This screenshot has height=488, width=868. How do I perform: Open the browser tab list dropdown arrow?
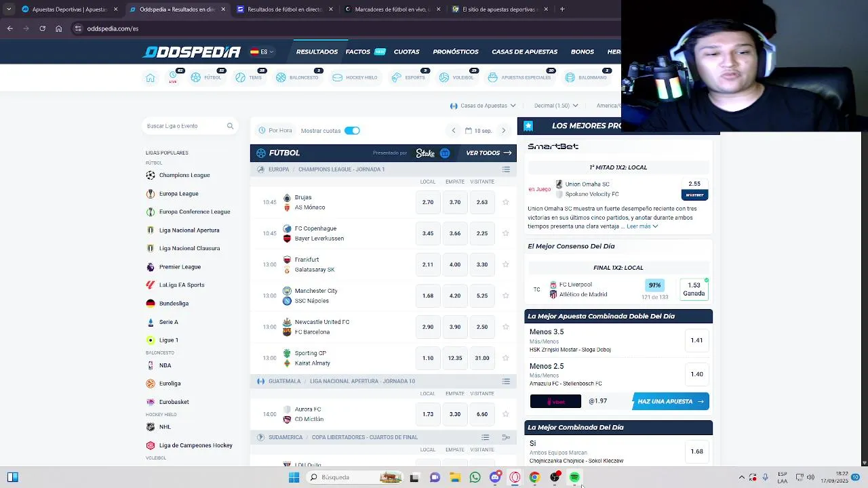(x=9, y=9)
